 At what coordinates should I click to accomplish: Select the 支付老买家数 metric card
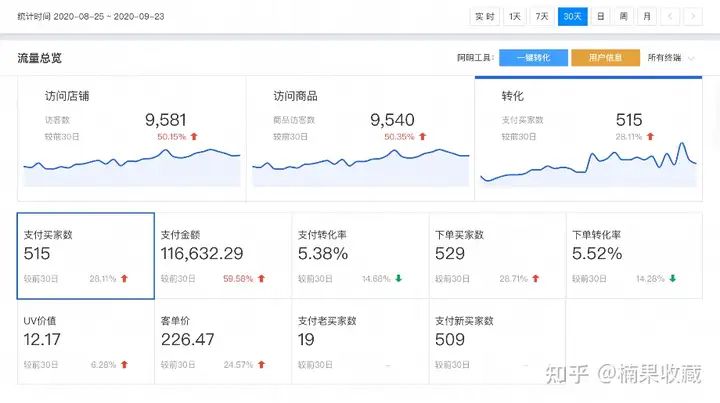(x=360, y=341)
